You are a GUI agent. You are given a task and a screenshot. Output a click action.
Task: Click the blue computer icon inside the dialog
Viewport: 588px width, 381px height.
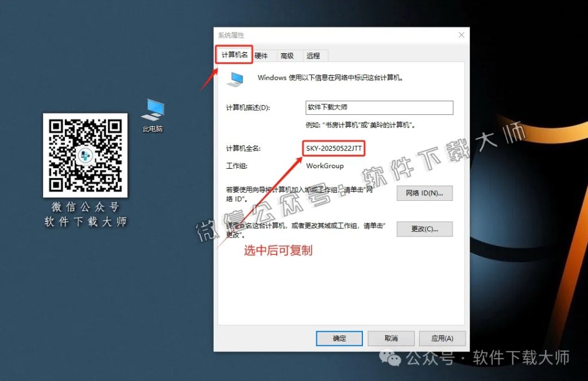click(x=237, y=77)
